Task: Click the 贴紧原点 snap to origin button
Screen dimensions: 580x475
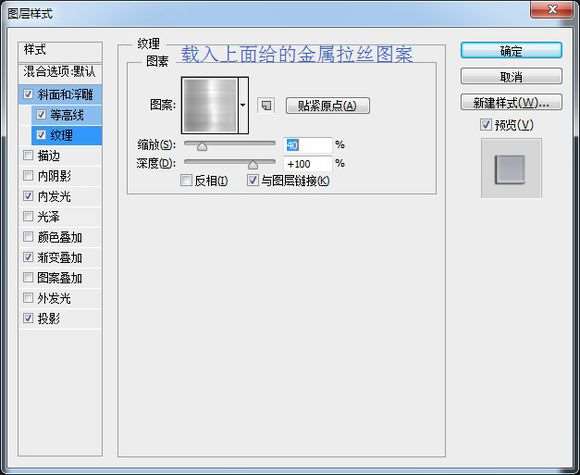Action: click(328, 106)
